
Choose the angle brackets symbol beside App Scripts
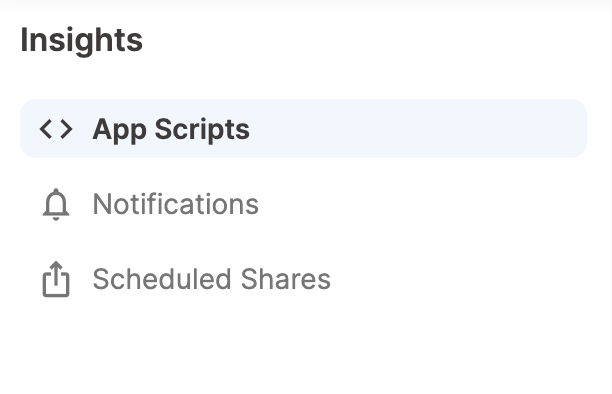pos(56,129)
